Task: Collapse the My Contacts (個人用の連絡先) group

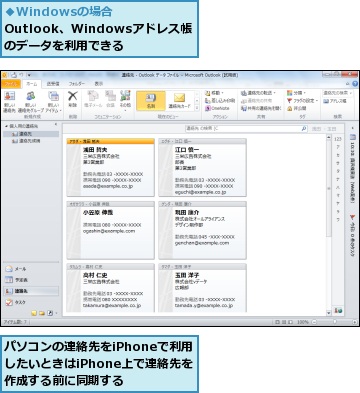Action: coord(7,126)
